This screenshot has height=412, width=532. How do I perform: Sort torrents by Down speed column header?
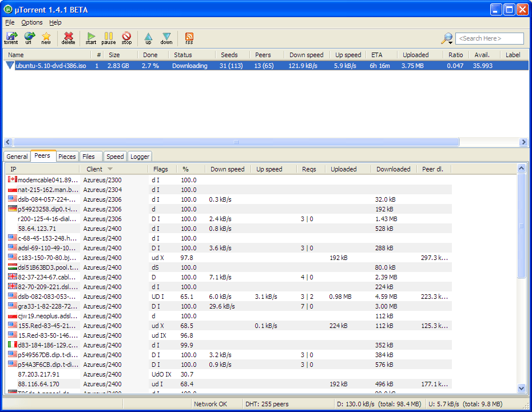pyautogui.click(x=307, y=55)
